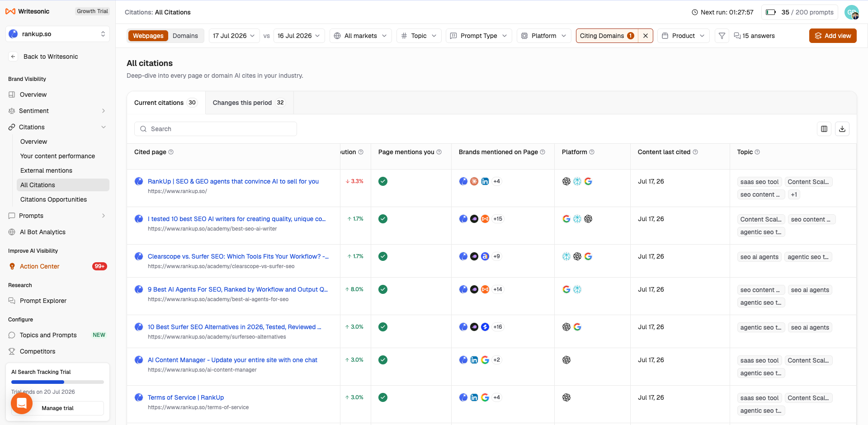
Task: Click the Google platform icon in 9 Best AI Agents row
Action: (x=566, y=289)
